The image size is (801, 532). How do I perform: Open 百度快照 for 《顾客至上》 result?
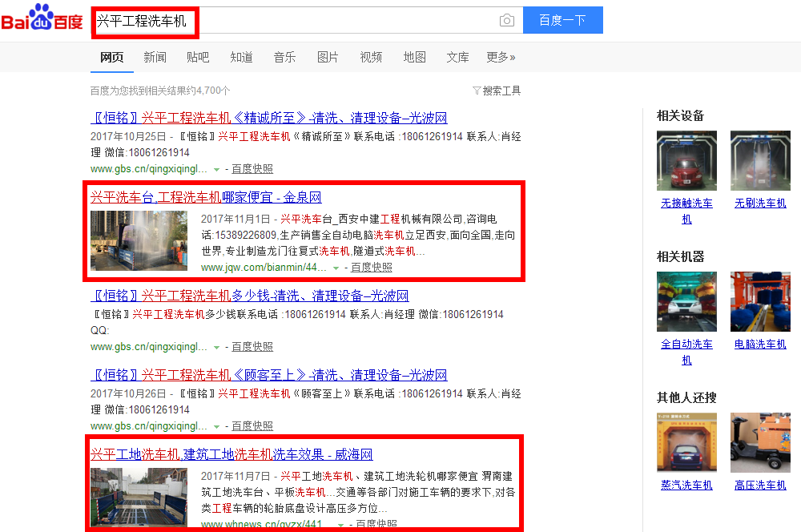252,425
